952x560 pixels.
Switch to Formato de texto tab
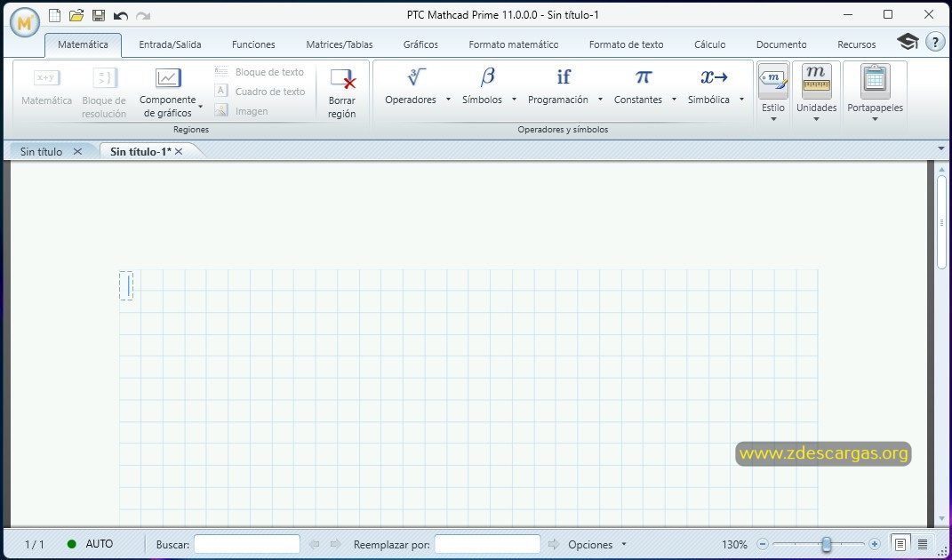point(626,44)
